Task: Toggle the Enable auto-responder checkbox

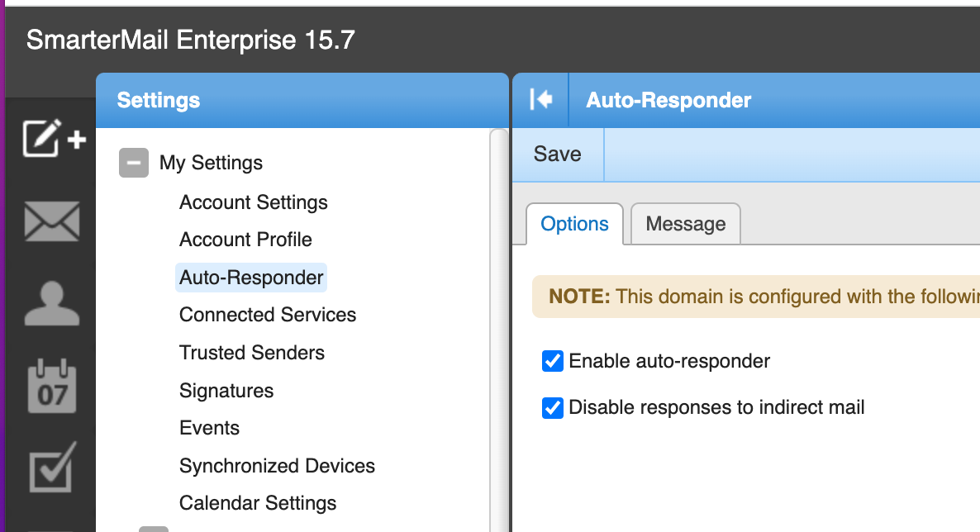Action: 552,361
